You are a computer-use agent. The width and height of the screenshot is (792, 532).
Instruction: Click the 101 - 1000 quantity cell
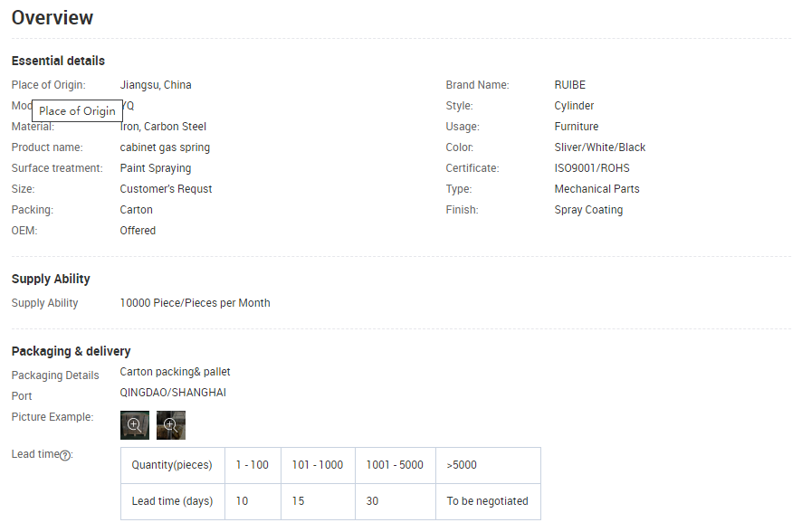[x=318, y=465]
